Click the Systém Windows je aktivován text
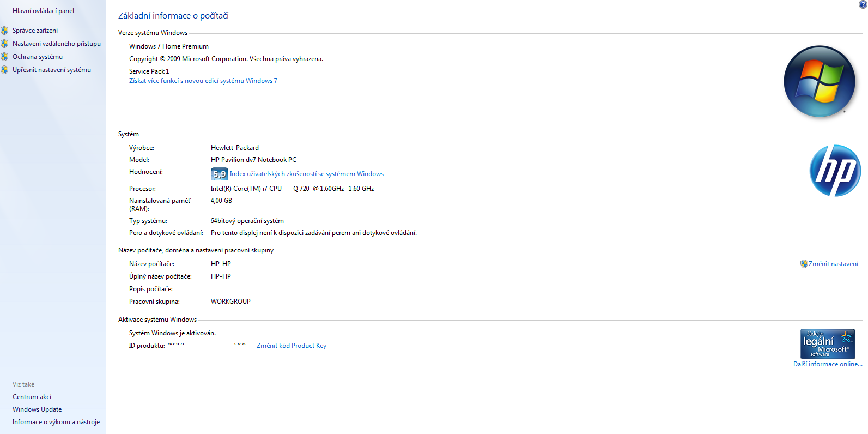 coord(172,333)
